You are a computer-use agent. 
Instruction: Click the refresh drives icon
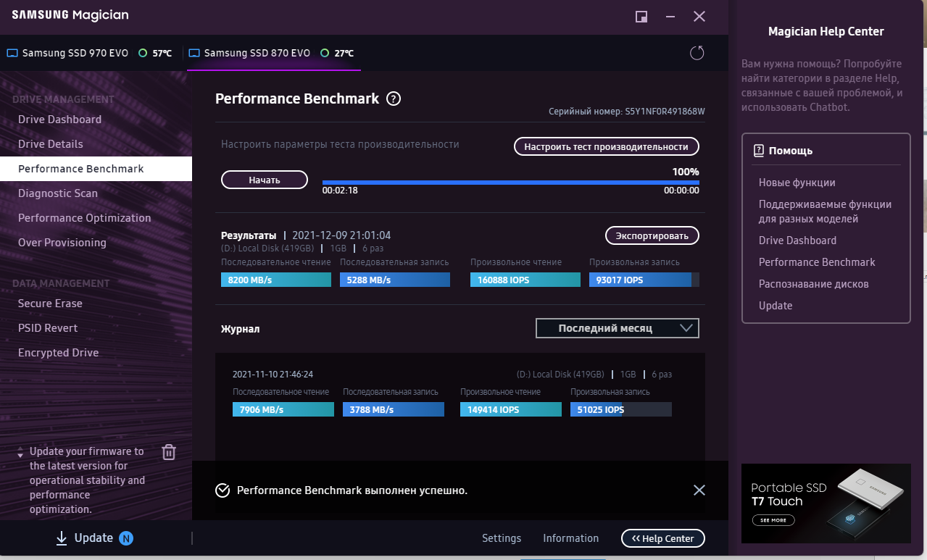tap(697, 53)
